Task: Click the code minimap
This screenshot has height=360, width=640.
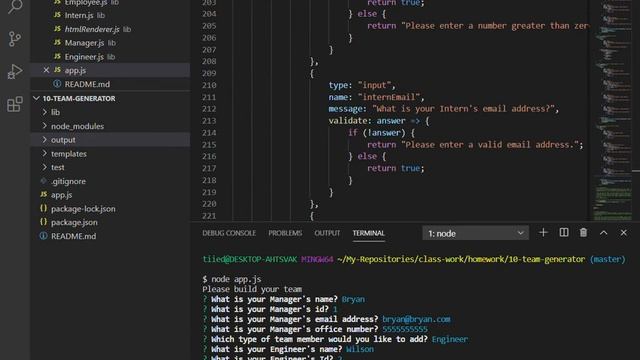Action: (614, 110)
